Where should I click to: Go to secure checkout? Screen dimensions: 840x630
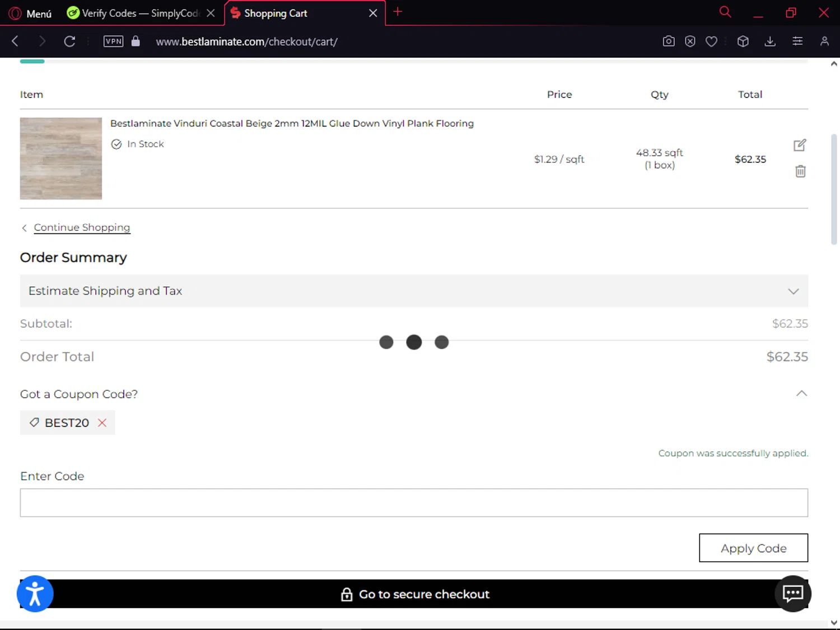pyautogui.click(x=414, y=594)
